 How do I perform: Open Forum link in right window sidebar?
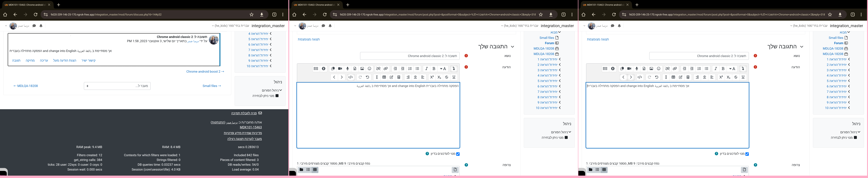pos(839,43)
